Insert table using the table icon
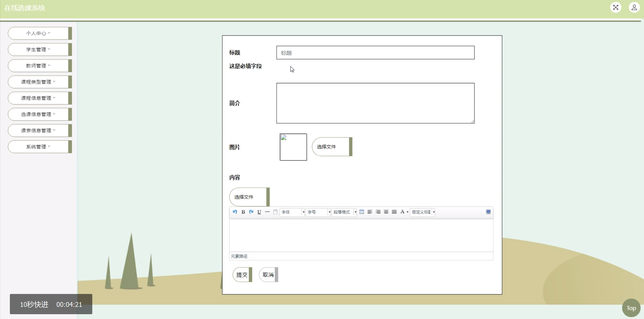Image resolution: width=644 pixels, height=319 pixels. (362, 212)
